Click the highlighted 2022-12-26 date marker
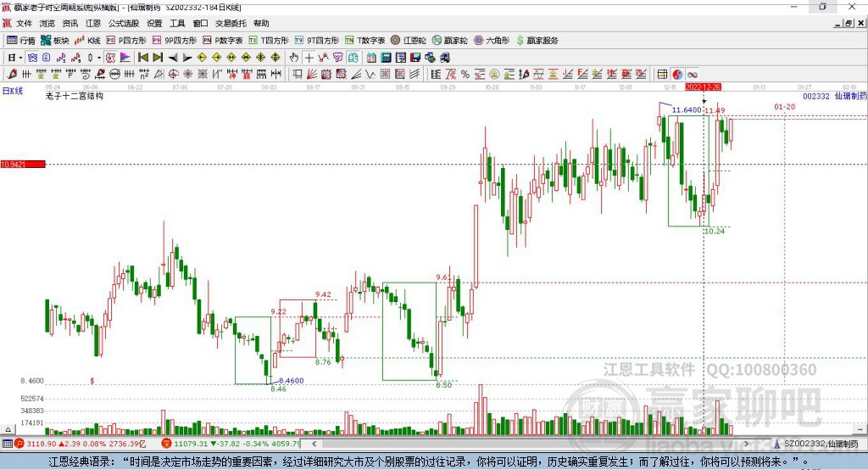The image size is (868, 470). pyautogui.click(x=703, y=87)
